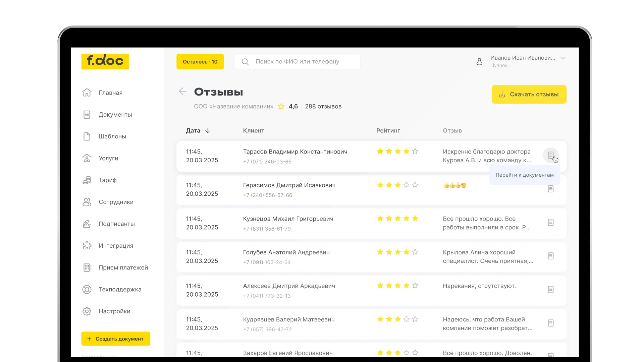Open document icon for Кузнецов Михаил row

(550, 223)
